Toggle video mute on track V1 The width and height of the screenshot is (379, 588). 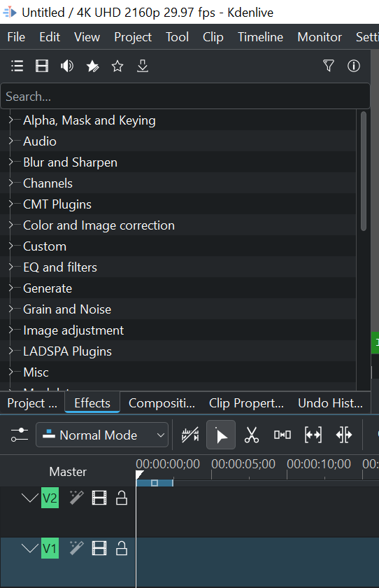click(99, 548)
